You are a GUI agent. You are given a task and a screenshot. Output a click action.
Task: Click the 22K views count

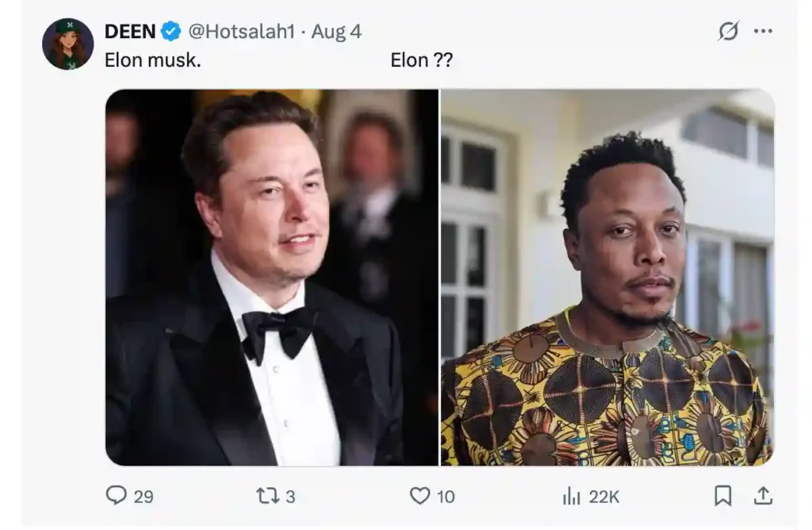(x=603, y=497)
